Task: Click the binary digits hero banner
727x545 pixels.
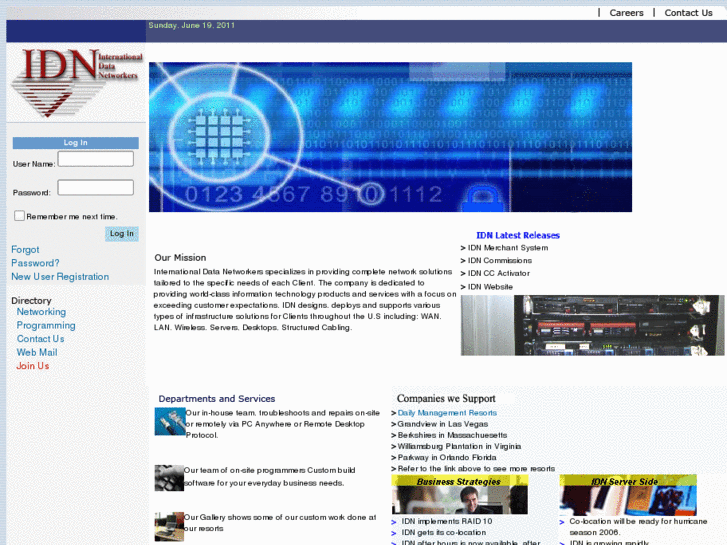Action: (x=390, y=137)
